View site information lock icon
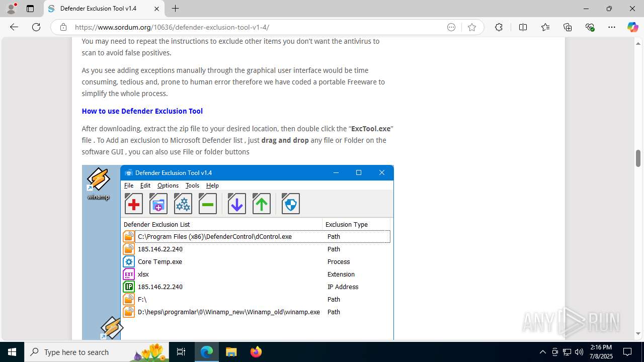Screen dimensions: 644x362 click(x=63, y=27)
